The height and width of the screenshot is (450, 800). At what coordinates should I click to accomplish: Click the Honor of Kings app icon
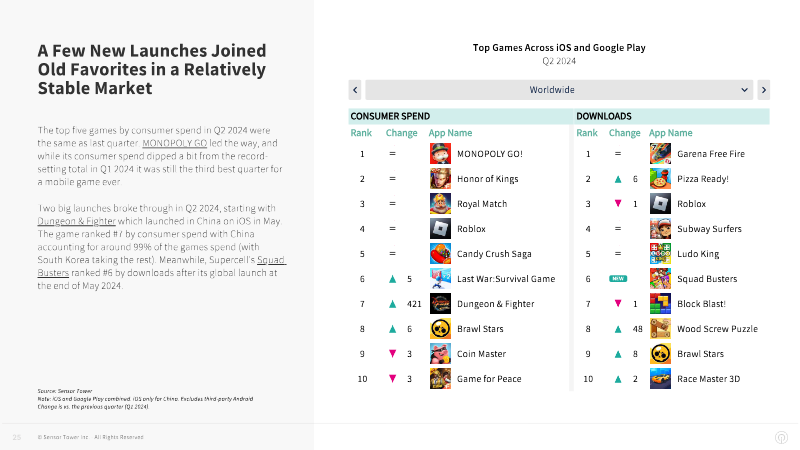click(440, 179)
